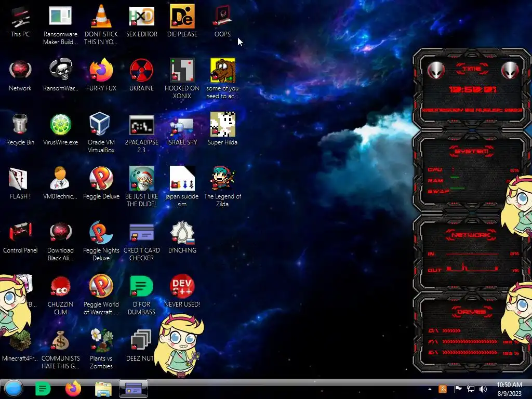Click the VirusWire.exe lime icon
This screenshot has width=532, height=399.
click(60, 124)
